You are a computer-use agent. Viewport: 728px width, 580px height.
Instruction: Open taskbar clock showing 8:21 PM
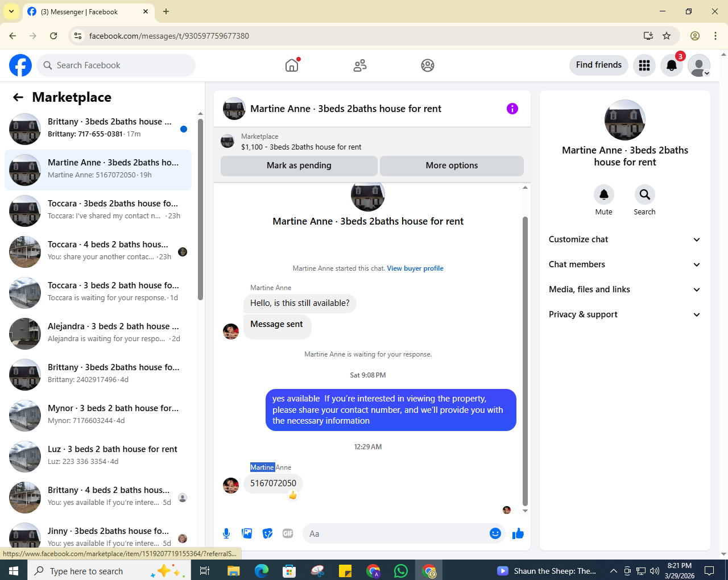click(680, 571)
